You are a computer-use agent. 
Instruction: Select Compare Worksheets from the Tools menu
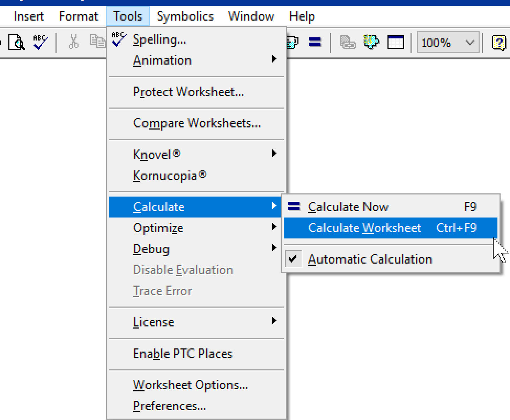[197, 123]
